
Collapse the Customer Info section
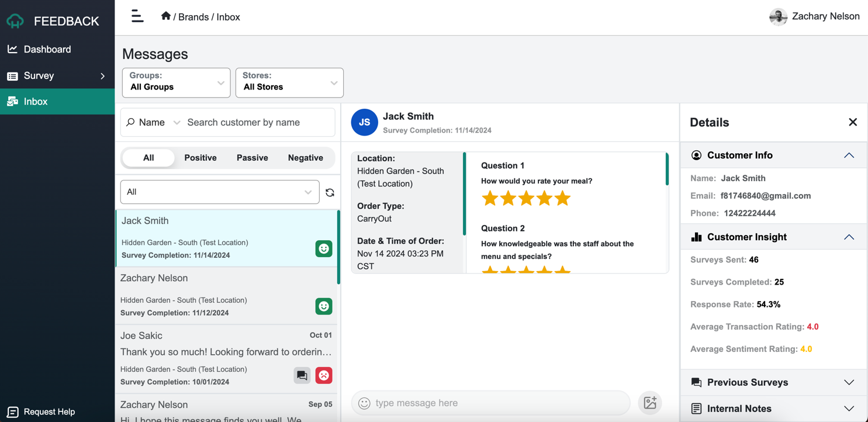click(849, 155)
